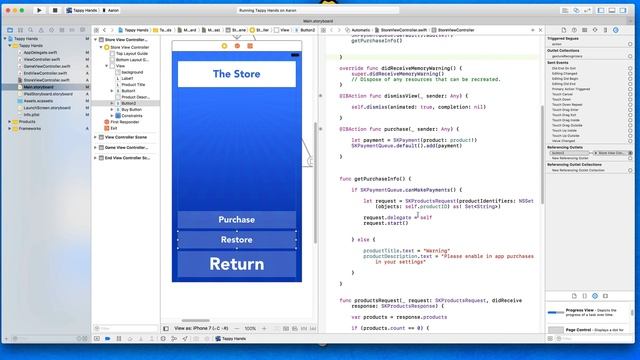640x360 pixels.
Task: Click StoreViewController.swift in assistant jump bar
Action: [401, 30]
